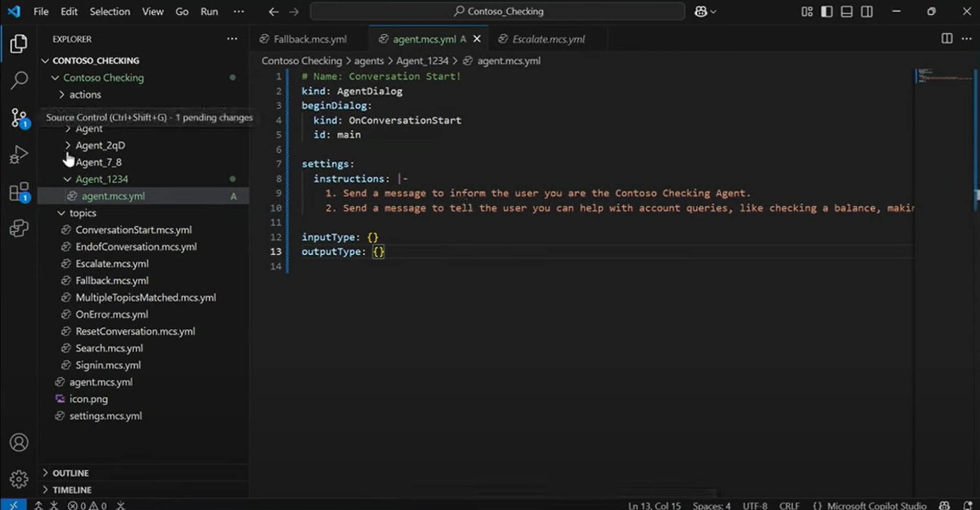This screenshot has height=510, width=980.
Task: Open editor more actions ellipsis
Action: [967, 39]
